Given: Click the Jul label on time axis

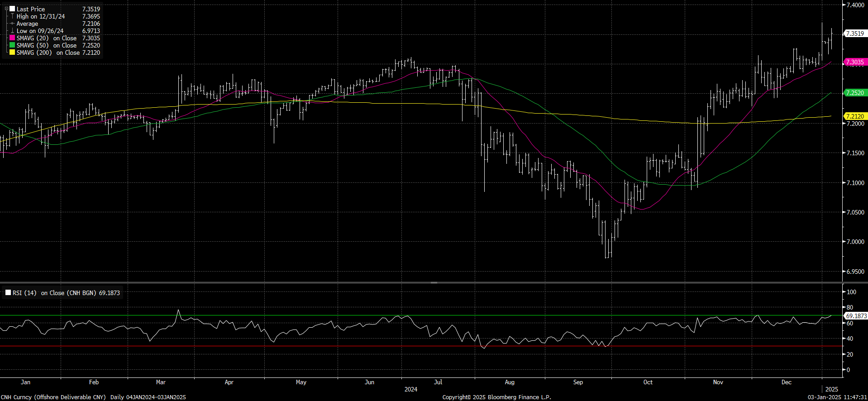Looking at the screenshot, I should click(x=438, y=382).
